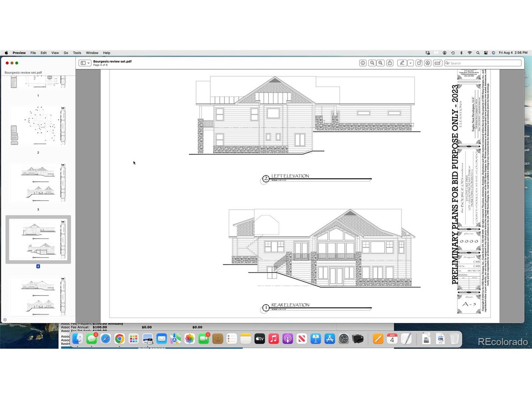Open the Form Filling toolbar icon
The image size is (532, 399).
(x=437, y=63)
